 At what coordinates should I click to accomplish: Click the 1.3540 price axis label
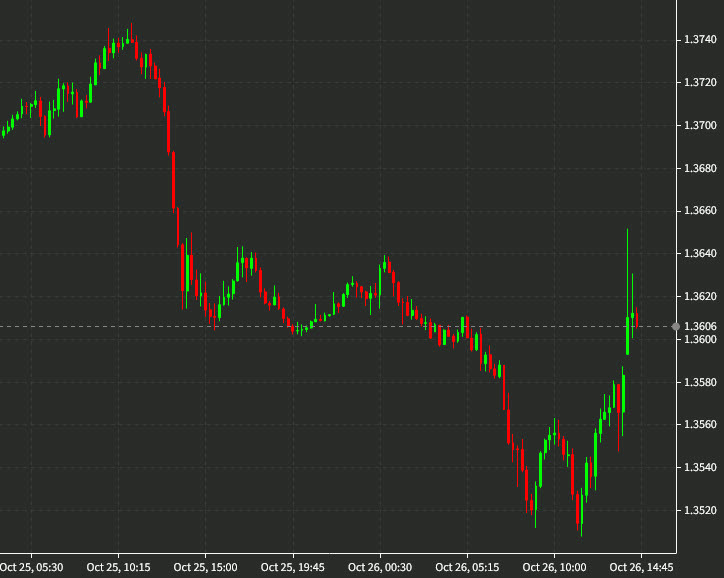point(700,468)
